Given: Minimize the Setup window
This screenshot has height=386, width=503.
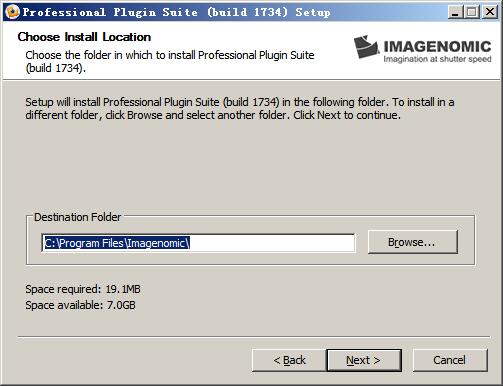Looking at the screenshot, I should point(455,12).
